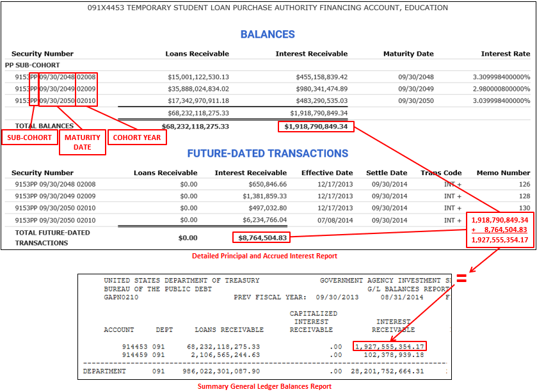
Task: Click boxed future-dated total $8,764,504.83
Action: pyautogui.click(x=262, y=238)
